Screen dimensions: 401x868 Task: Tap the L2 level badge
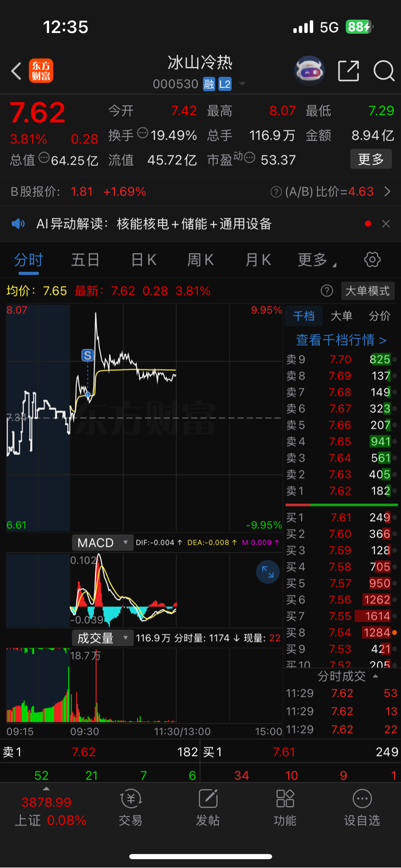[x=225, y=84]
